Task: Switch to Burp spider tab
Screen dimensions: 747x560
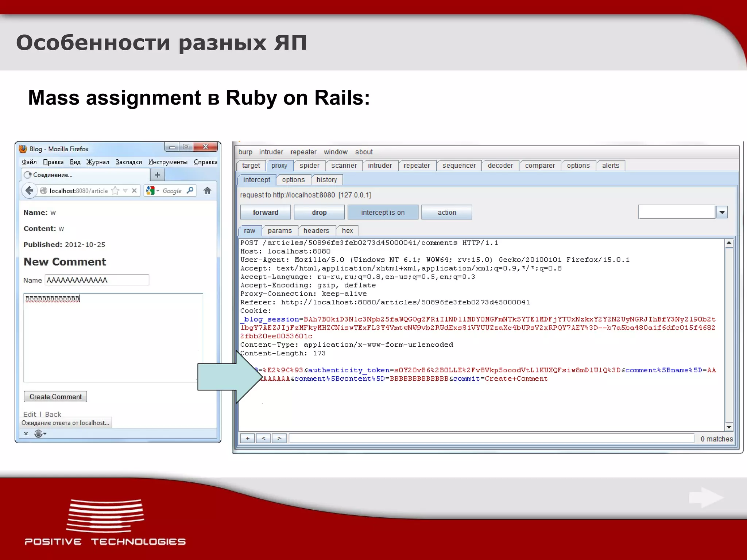Action: click(309, 166)
